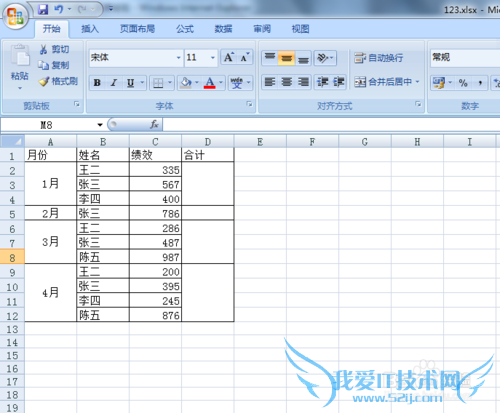
Task: Open the 插入 ribbon tab
Action: [x=90, y=29]
